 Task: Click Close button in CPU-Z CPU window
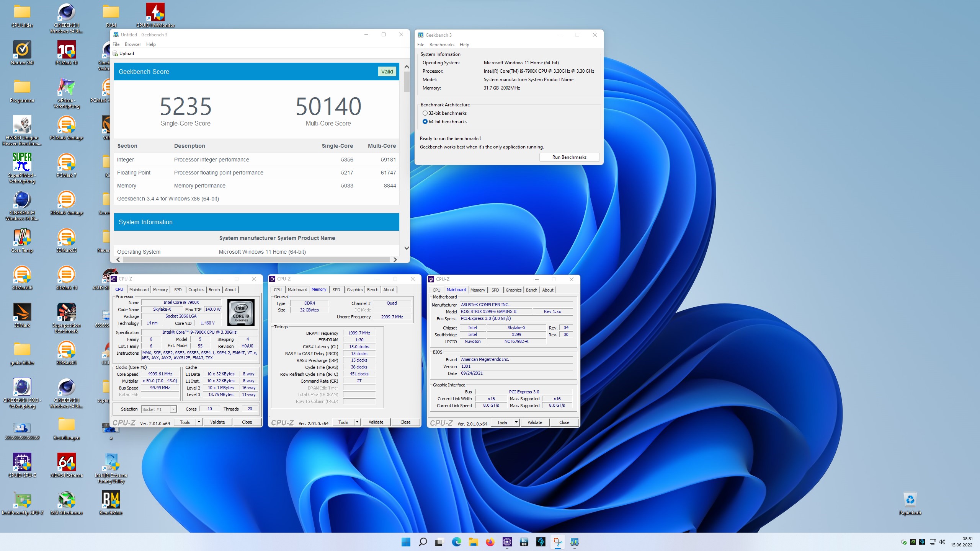(x=247, y=422)
